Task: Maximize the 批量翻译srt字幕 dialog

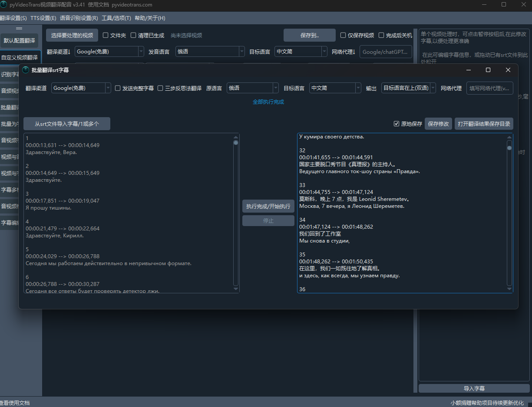Action: (488, 70)
